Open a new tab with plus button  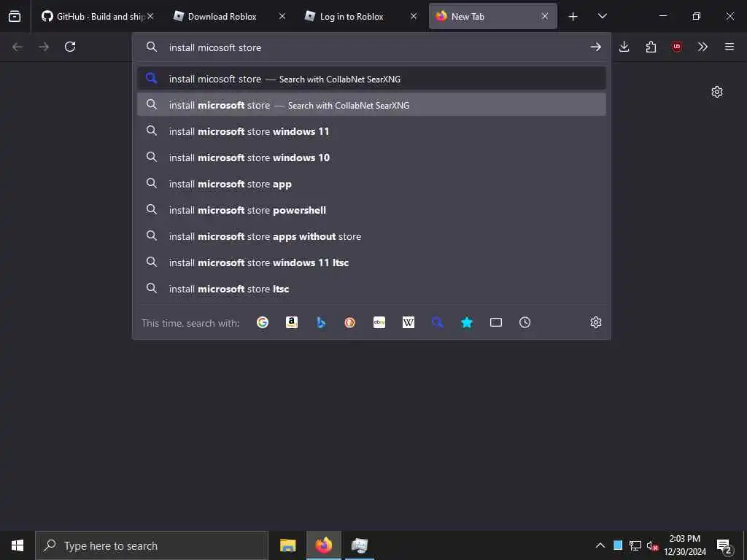pyautogui.click(x=573, y=17)
